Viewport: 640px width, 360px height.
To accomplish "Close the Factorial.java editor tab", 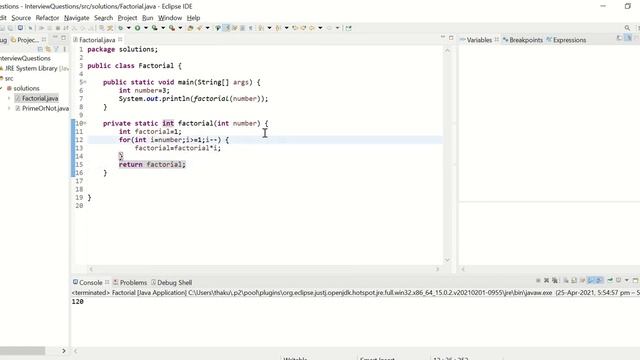I will tap(120, 40).
